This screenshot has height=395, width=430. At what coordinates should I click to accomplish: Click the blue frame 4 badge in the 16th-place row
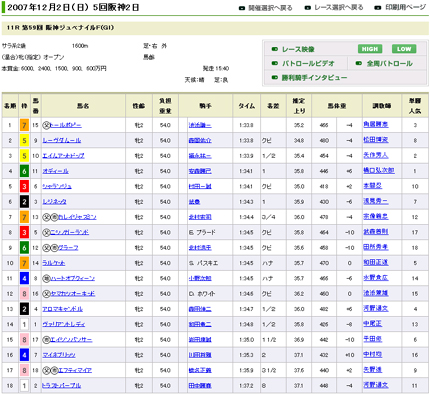tap(24, 356)
